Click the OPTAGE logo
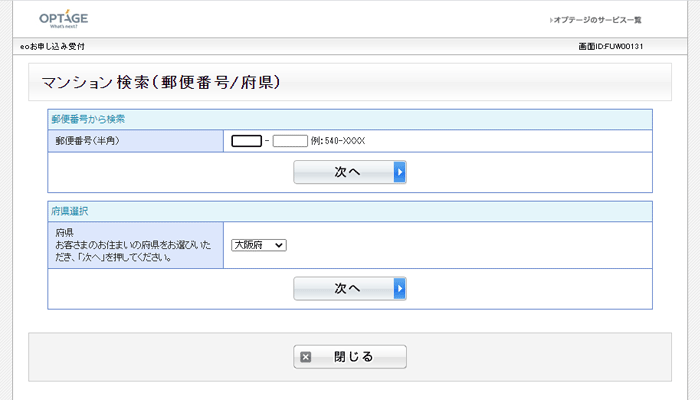The width and height of the screenshot is (700, 400). coord(63,19)
